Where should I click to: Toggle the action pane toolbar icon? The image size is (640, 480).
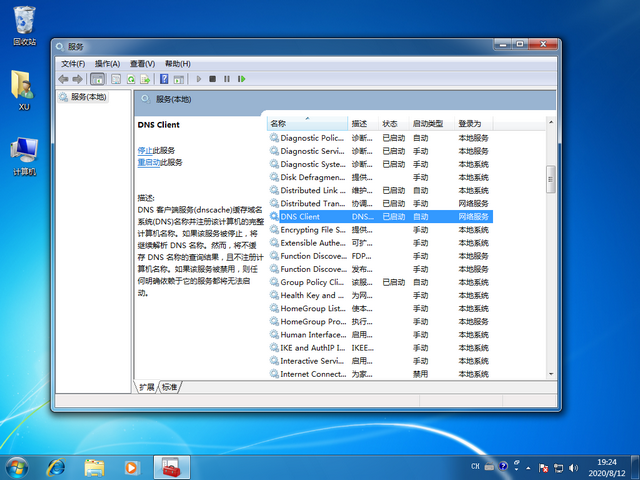tap(179, 79)
